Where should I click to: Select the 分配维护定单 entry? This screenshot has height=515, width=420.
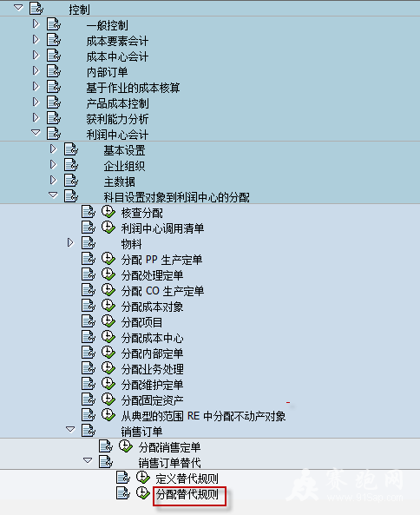coord(152,385)
